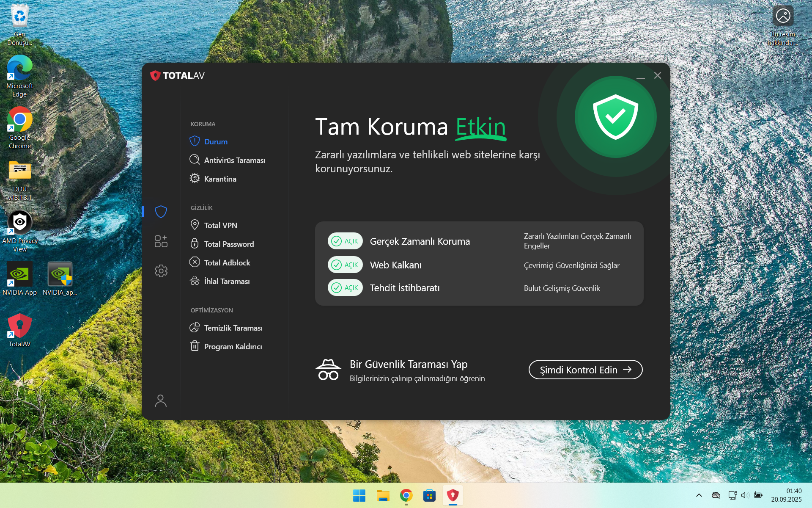Screen dimensions: 812x508
Task: Select AMD Privacy View desktop shortcut
Action: click(x=19, y=232)
